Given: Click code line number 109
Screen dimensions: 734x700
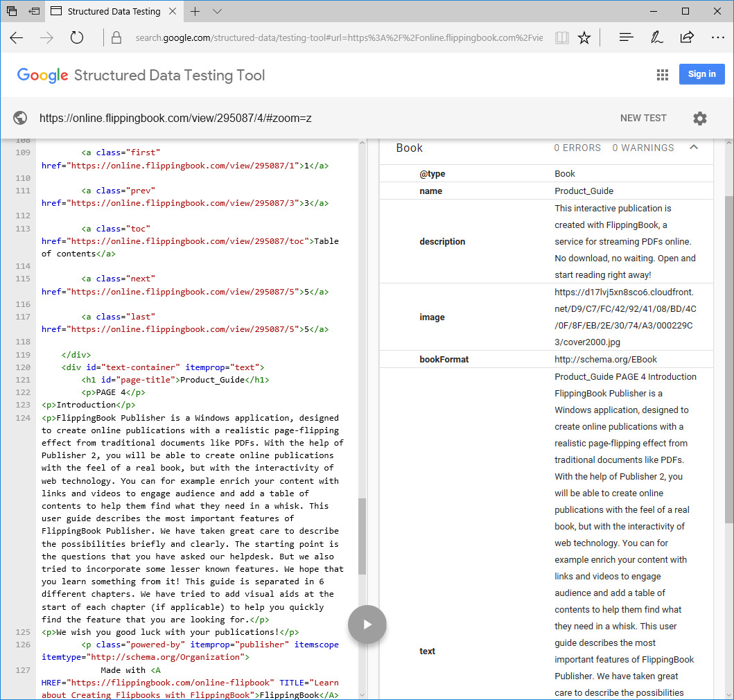Looking at the screenshot, I should coord(23,152).
